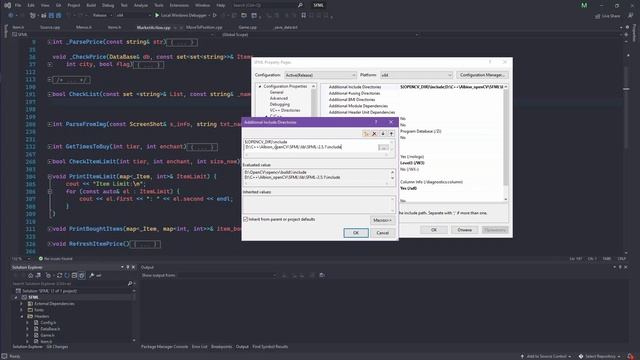
Task: Switch to the Git Changes tab
Action: point(57,347)
